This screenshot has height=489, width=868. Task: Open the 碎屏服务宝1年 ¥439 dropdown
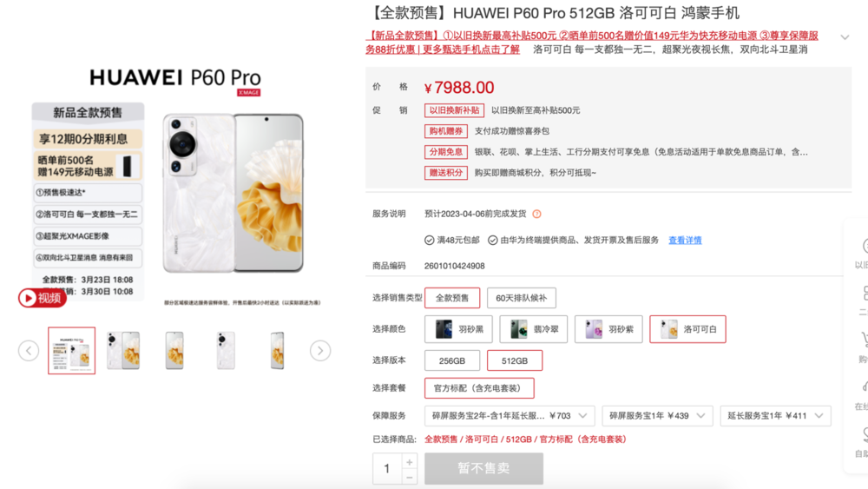pyautogui.click(x=658, y=416)
